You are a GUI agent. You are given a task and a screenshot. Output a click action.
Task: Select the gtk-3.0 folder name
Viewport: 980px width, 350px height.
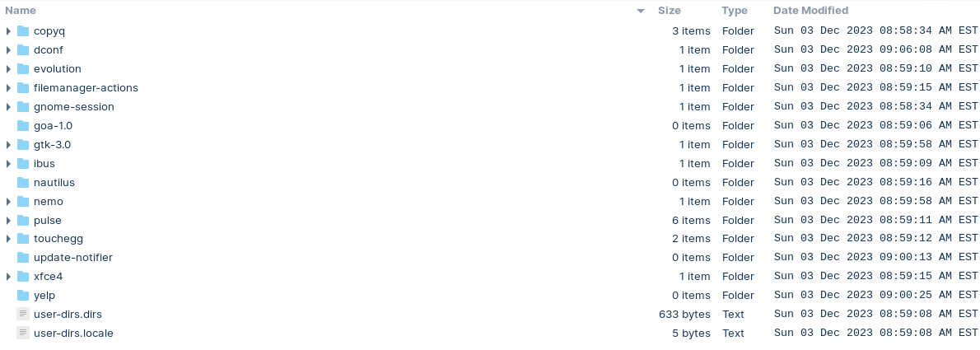tap(52, 144)
